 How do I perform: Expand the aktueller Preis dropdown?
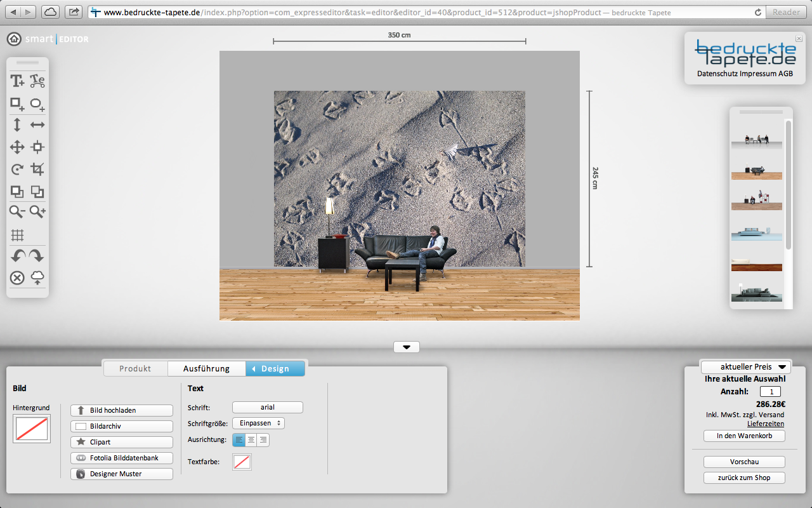coord(746,367)
